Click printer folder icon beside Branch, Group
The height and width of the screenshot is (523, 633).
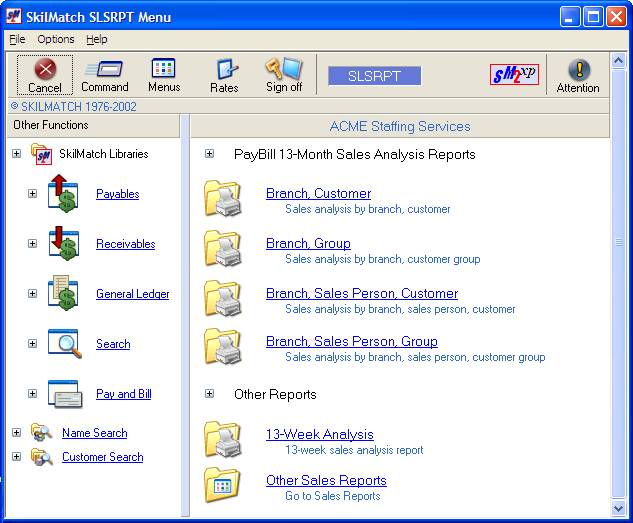[223, 248]
